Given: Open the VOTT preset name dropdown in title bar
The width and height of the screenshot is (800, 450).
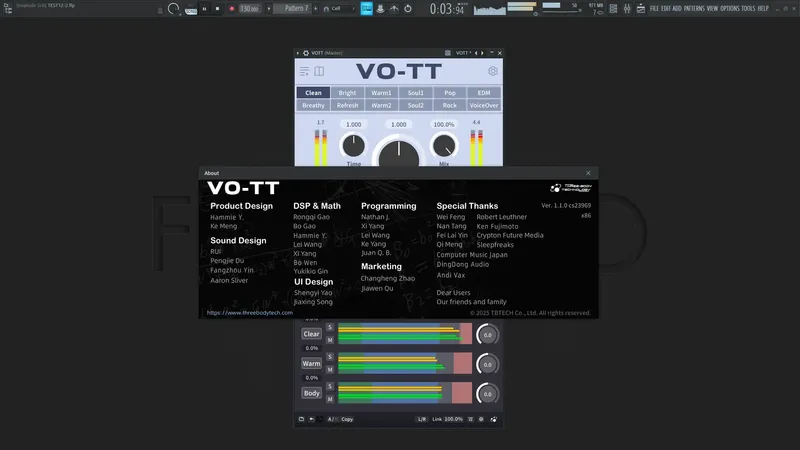Looking at the screenshot, I should [x=462, y=53].
